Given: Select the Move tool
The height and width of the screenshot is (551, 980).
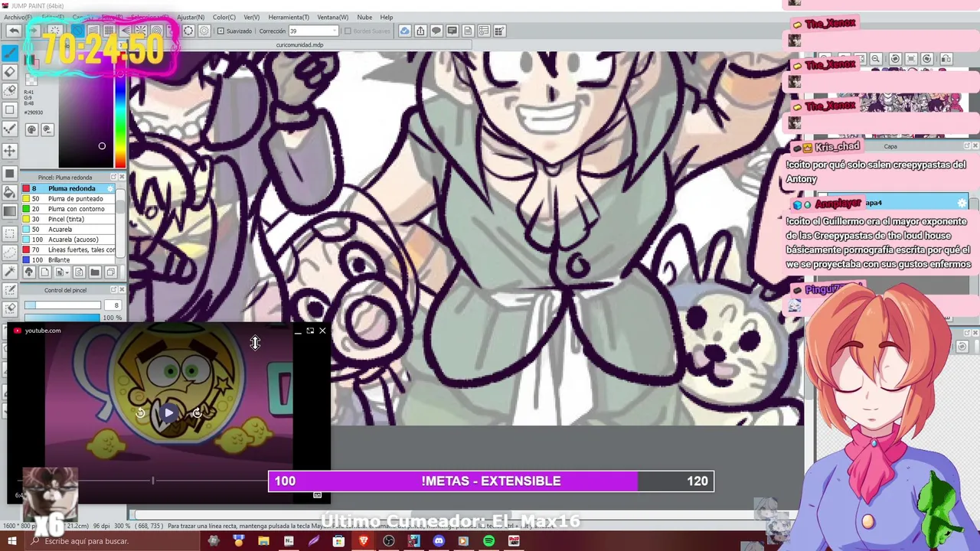Looking at the screenshot, I should (x=10, y=151).
